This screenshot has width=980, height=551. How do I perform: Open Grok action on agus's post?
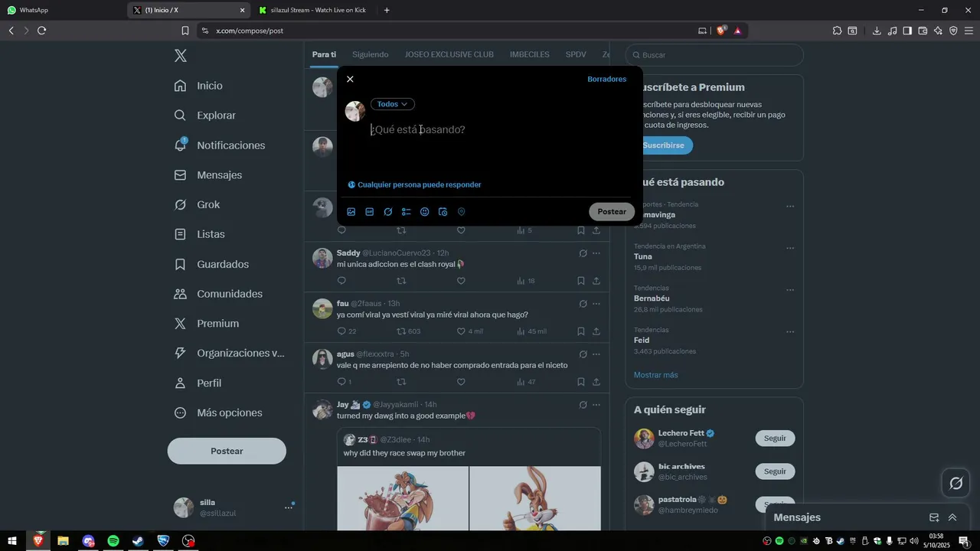pos(583,354)
